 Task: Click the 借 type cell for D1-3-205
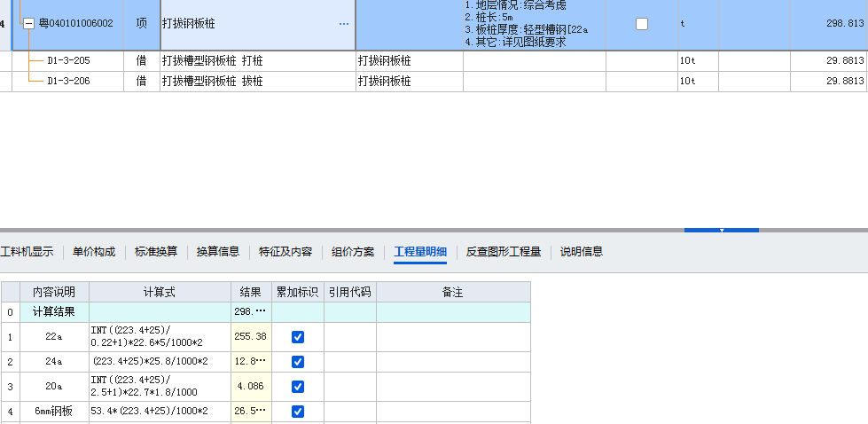[142, 61]
